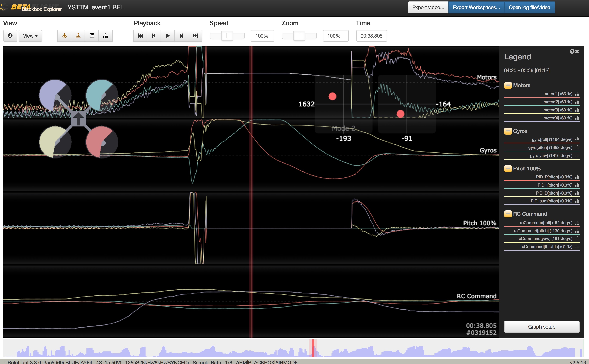
Task: Toggle the analyser display icon
Action: pyautogui.click(x=105, y=36)
